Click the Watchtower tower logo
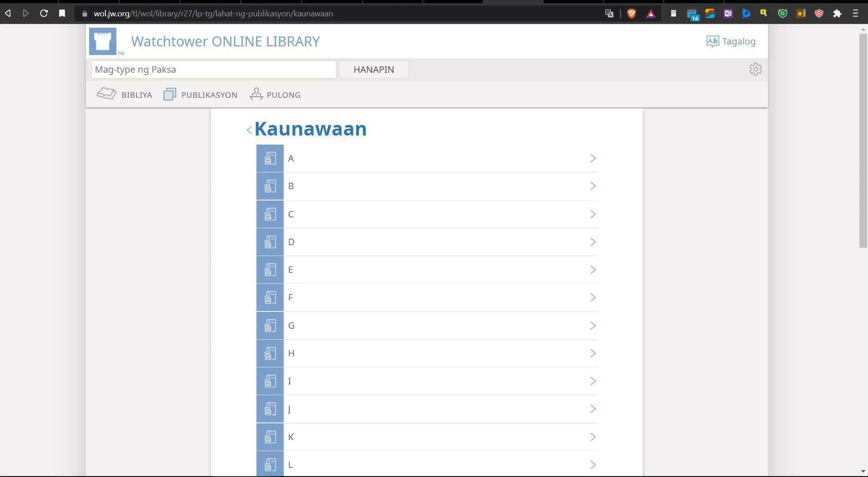868x477 pixels. (x=103, y=41)
